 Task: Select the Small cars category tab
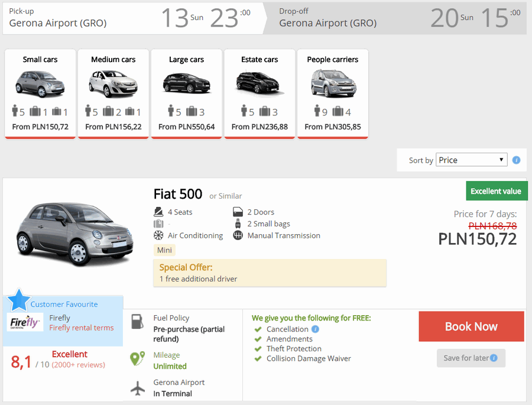(40, 93)
